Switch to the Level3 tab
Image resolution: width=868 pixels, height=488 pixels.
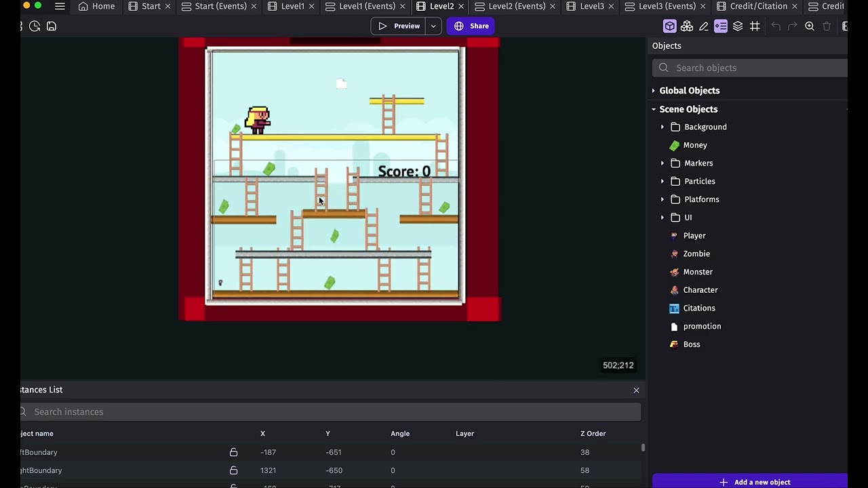pyautogui.click(x=586, y=6)
